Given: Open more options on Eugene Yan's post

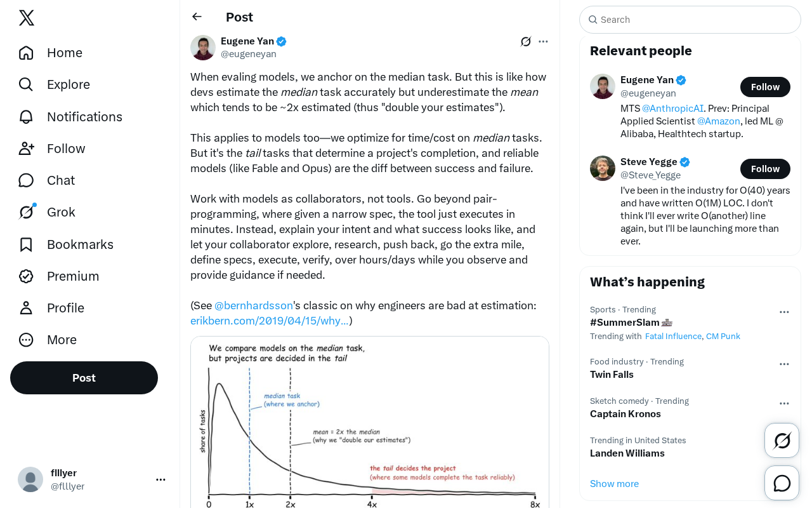Looking at the screenshot, I should [543, 41].
